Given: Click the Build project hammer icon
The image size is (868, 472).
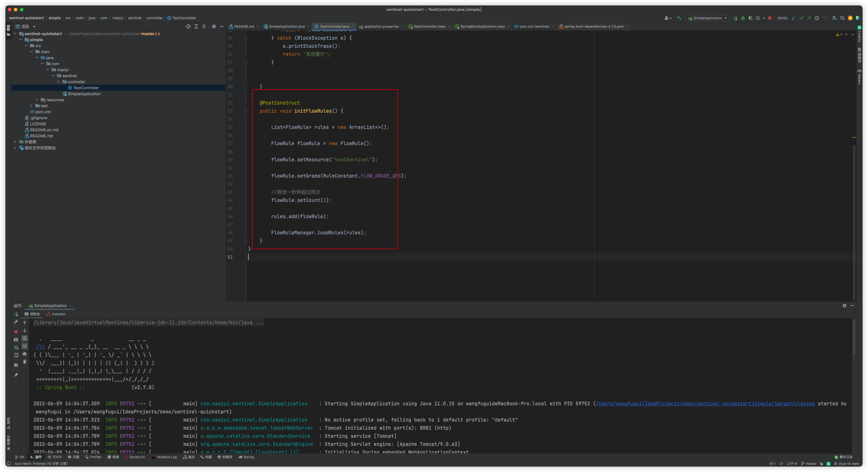Looking at the screenshot, I should [679, 18].
